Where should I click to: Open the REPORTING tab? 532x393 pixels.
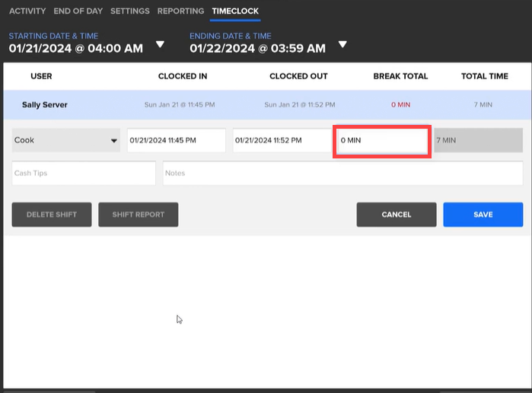pos(180,11)
